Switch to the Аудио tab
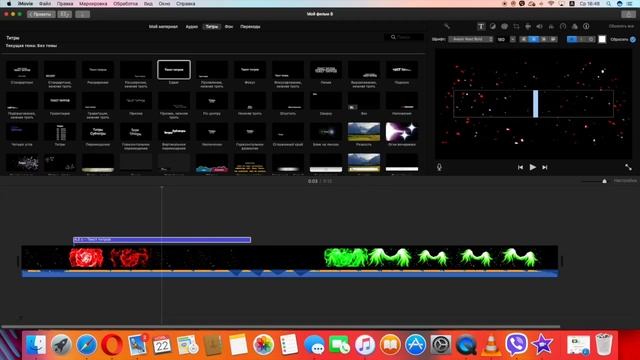640x360 pixels. pyautogui.click(x=191, y=27)
